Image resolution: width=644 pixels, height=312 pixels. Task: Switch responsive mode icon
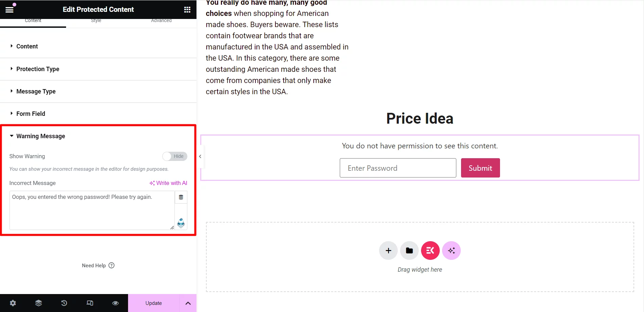[x=90, y=303]
